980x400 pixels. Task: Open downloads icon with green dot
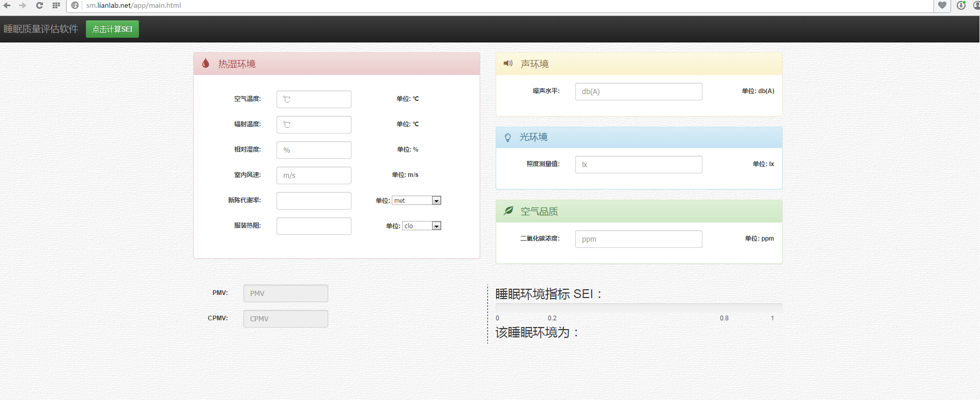coord(961,5)
